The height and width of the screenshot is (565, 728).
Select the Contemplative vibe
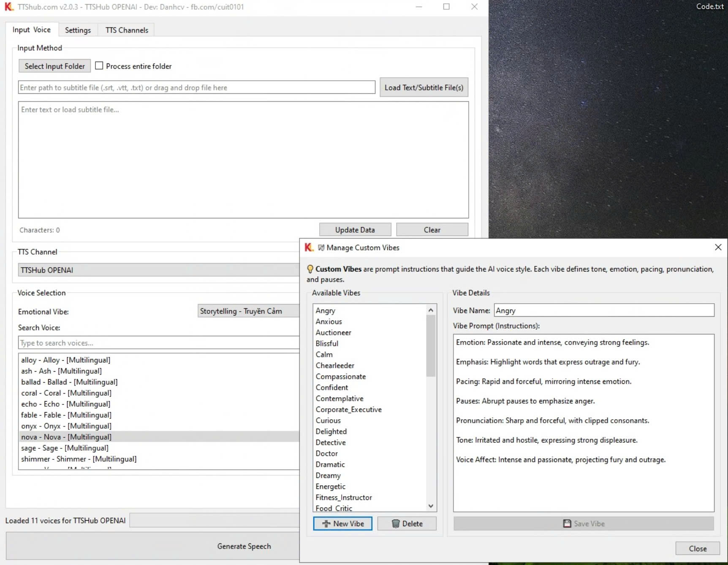click(370, 398)
